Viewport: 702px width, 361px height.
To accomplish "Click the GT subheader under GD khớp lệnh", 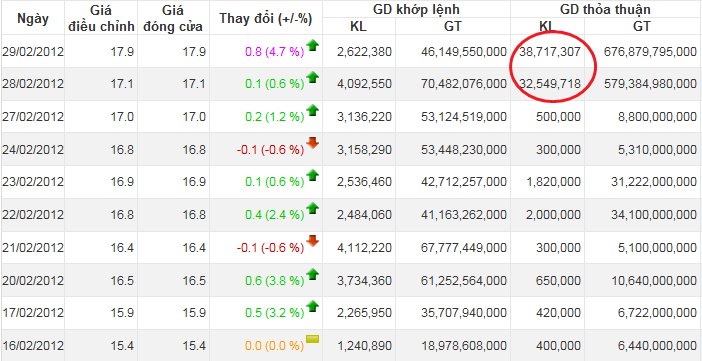I will [453, 26].
